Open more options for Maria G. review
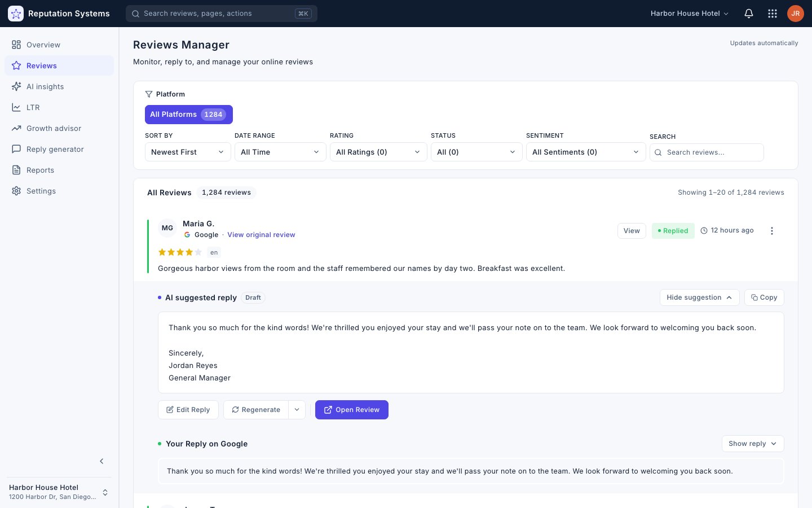The height and width of the screenshot is (508, 812). coord(772,231)
